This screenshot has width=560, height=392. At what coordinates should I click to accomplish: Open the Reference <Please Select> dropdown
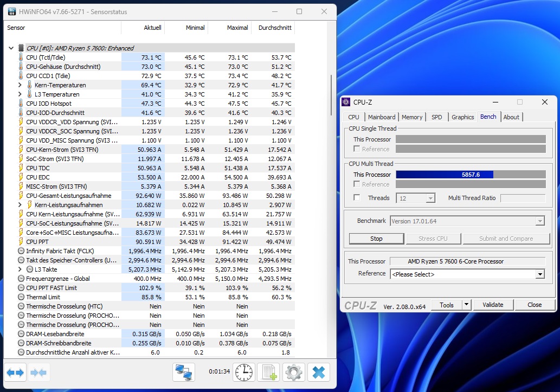tap(467, 274)
